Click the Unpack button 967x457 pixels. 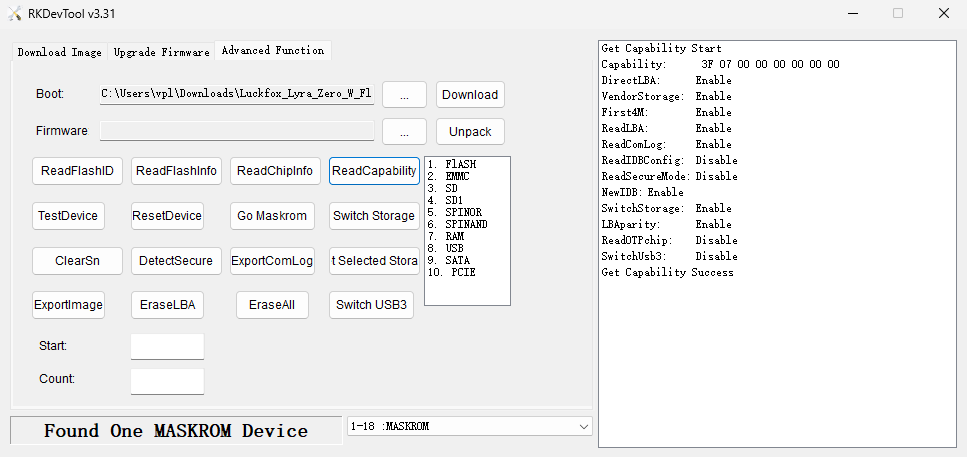[470, 131]
